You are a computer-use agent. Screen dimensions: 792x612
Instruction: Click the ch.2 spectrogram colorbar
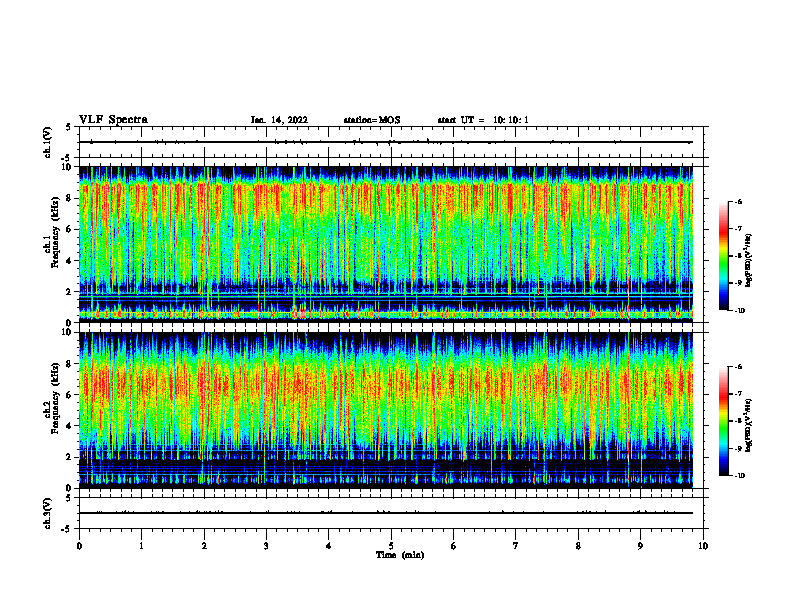(x=724, y=421)
